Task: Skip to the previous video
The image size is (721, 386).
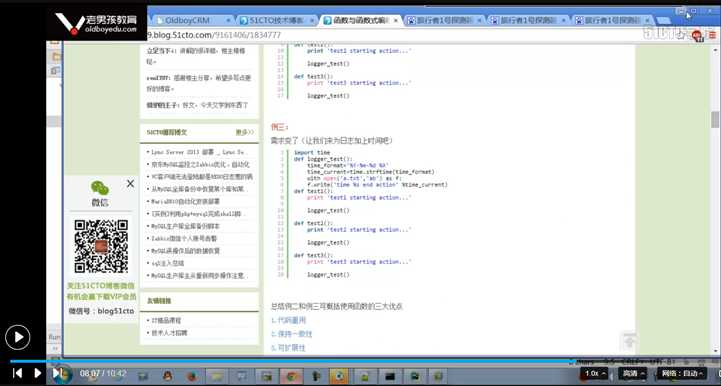Action: coord(17,373)
